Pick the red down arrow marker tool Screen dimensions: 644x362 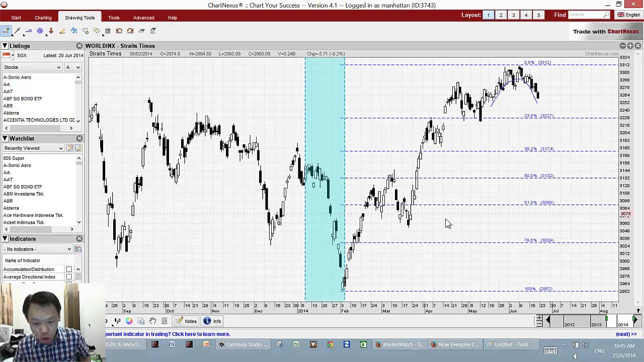click(51, 31)
